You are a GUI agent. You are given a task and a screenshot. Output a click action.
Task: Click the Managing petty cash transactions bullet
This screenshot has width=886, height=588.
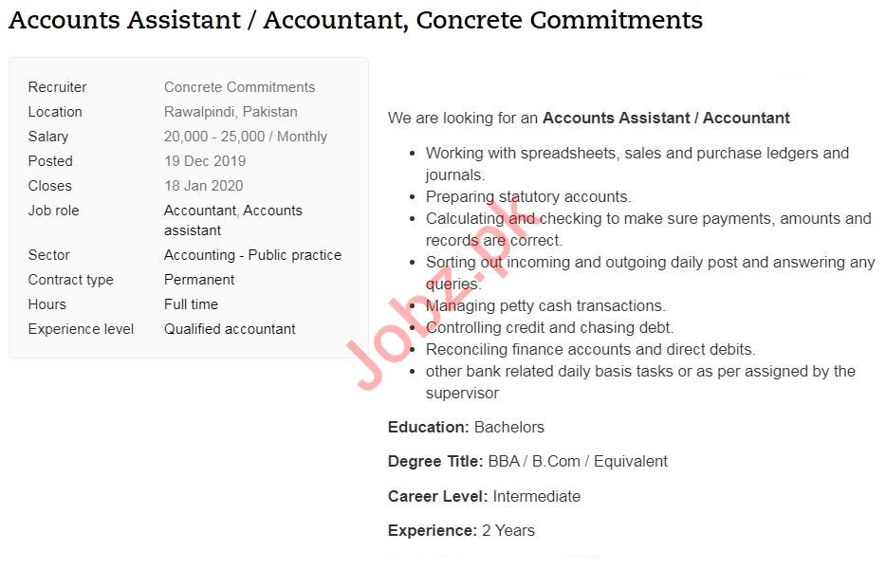click(545, 306)
